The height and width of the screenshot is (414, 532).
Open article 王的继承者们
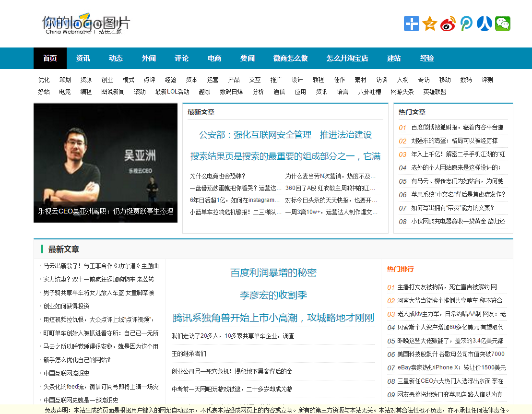(x=189, y=354)
